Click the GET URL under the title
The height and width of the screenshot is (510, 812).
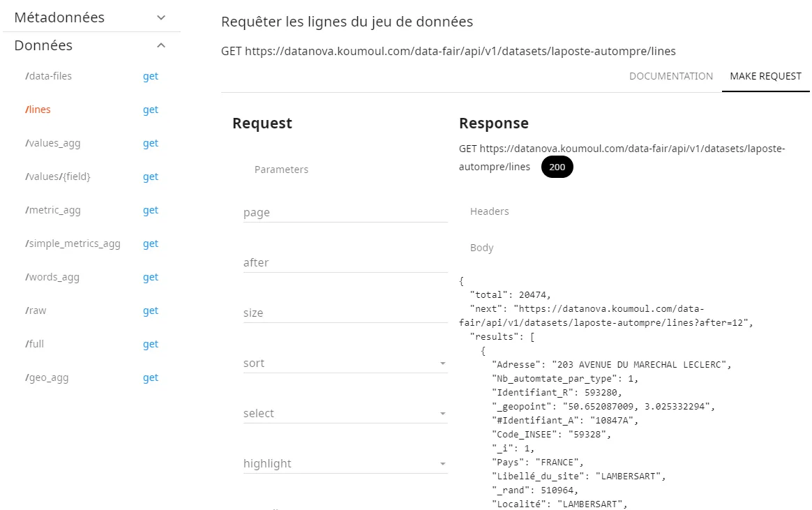coord(449,51)
